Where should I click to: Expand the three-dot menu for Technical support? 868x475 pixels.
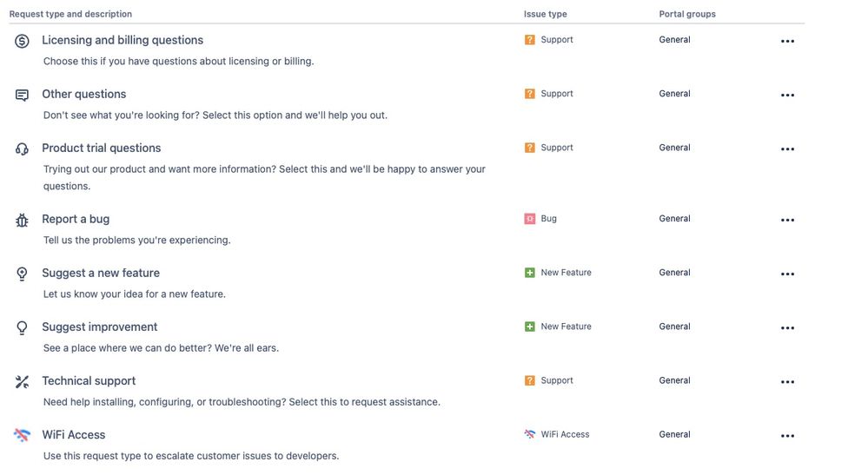click(x=787, y=382)
